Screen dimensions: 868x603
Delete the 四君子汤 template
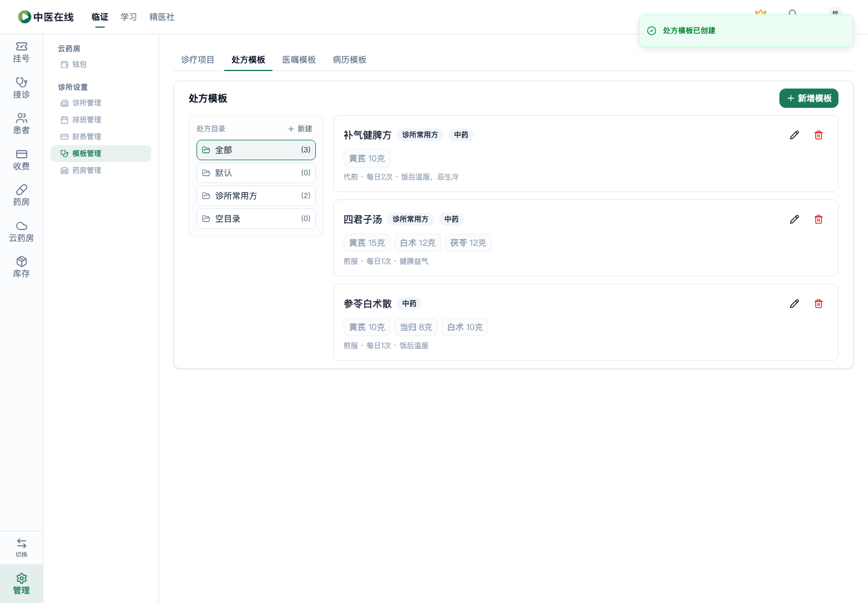pyautogui.click(x=819, y=219)
